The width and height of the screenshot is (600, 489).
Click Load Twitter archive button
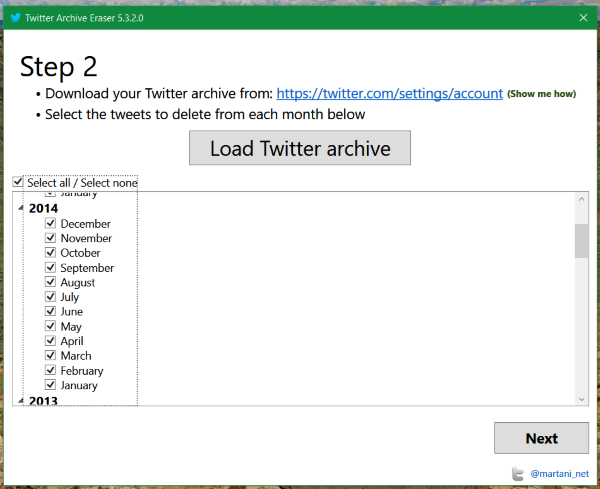[x=300, y=148]
